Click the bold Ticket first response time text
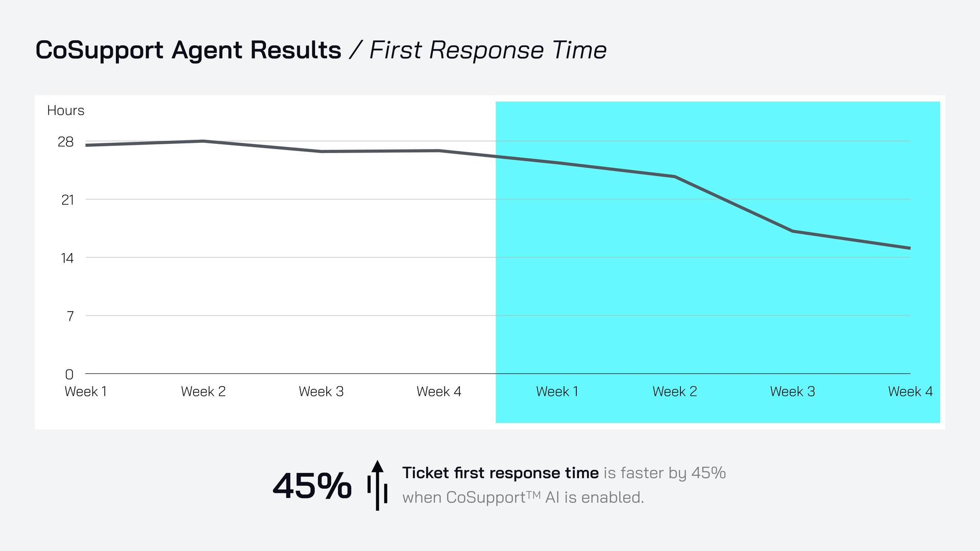The height and width of the screenshot is (551, 980). [500, 473]
